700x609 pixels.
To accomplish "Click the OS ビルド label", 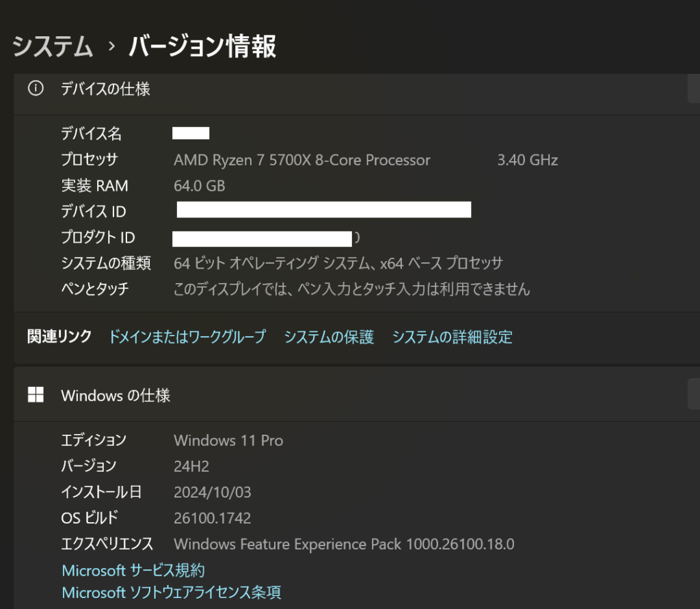I will (90, 517).
